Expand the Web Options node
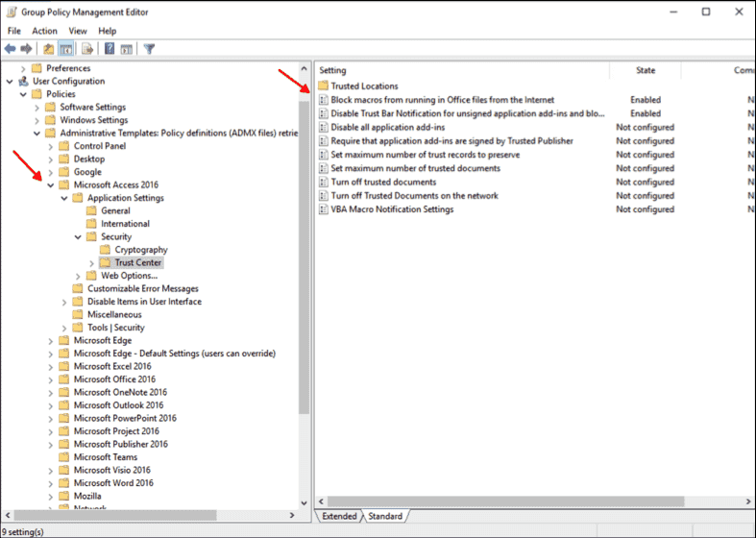Image resolution: width=756 pixels, height=538 pixels. pos(78,277)
